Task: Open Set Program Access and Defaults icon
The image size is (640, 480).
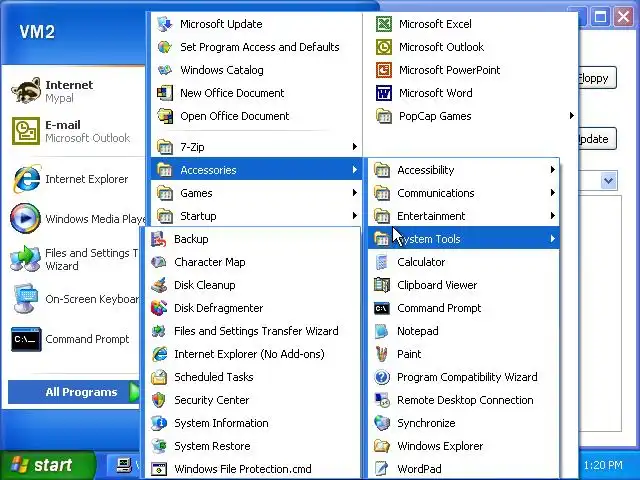Action: [x=164, y=47]
